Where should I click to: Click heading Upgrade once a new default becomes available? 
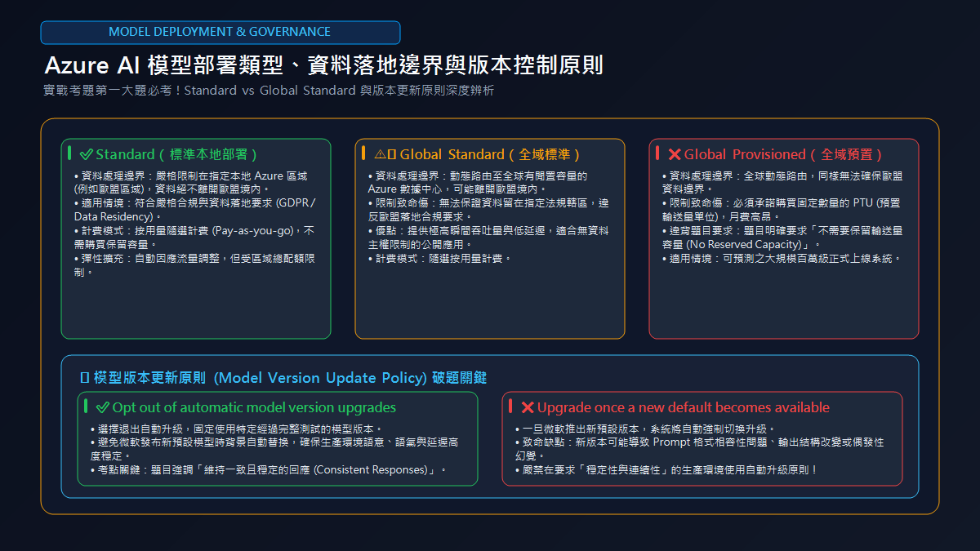[684, 407]
